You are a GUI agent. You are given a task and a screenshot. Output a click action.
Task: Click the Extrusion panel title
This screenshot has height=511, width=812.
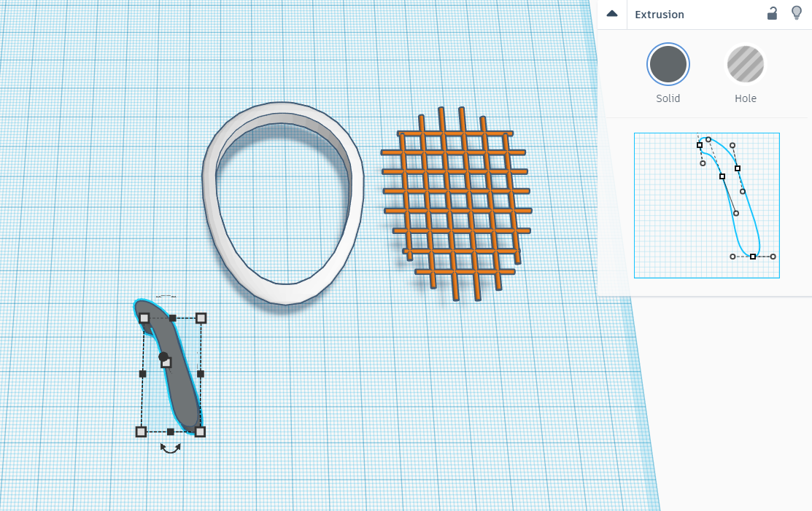point(659,14)
